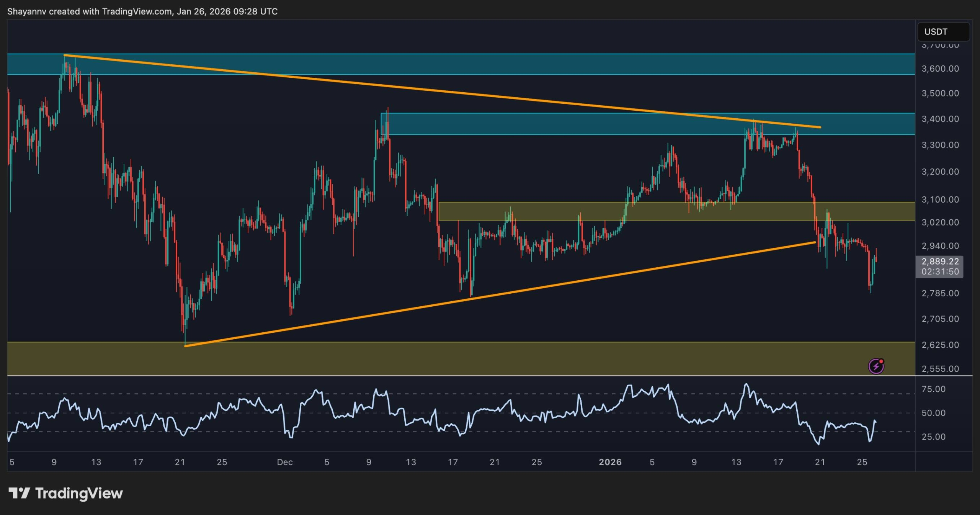The height and width of the screenshot is (515, 980).
Task: Click the pane divider above the RSI indicator
Action: [x=459, y=376]
